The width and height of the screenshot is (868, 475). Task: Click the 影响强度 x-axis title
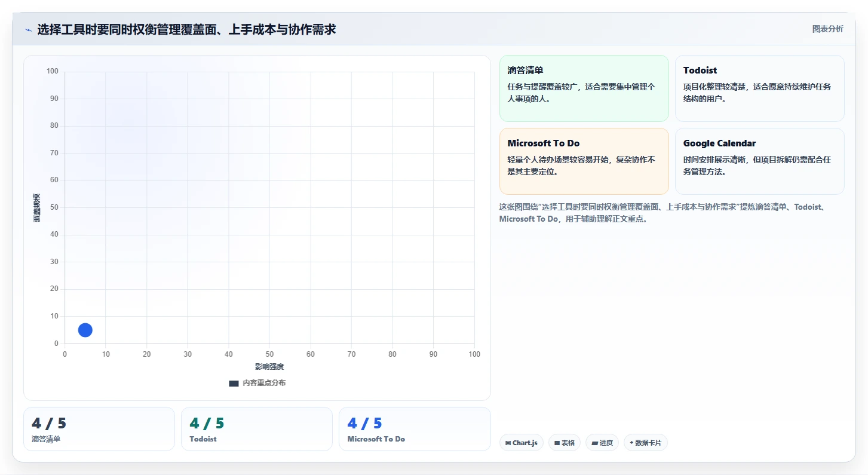(x=269, y=367)
